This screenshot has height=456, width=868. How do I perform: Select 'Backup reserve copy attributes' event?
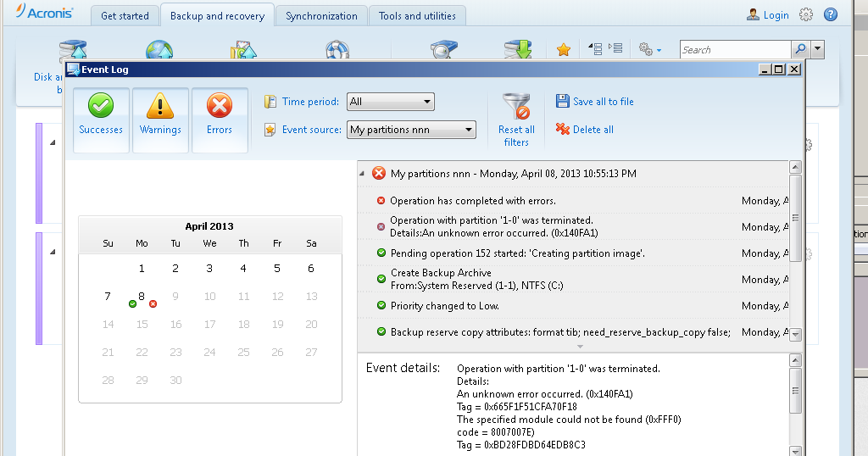573,332
